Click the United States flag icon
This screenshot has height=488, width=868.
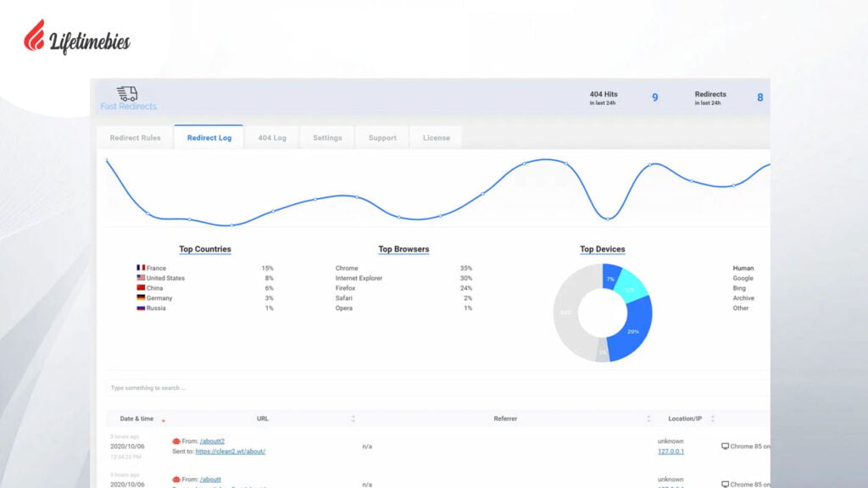[x=141, y=278]
